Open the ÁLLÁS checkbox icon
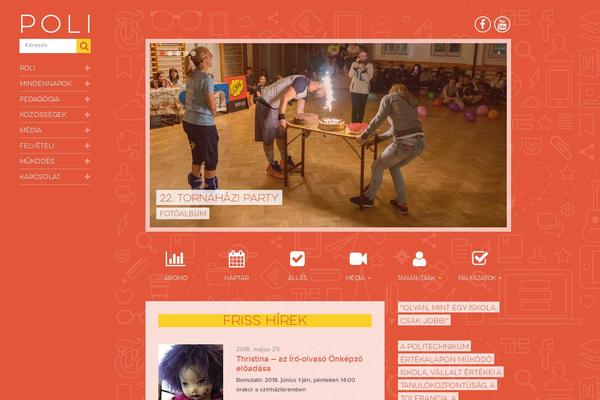This screenshot has width=600, height=400. click(x=297, y=259)
